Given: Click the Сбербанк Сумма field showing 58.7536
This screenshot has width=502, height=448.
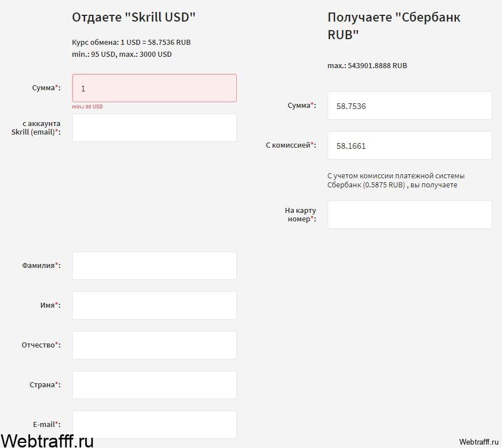Looking at the screenshot, I should coord(410,106).
